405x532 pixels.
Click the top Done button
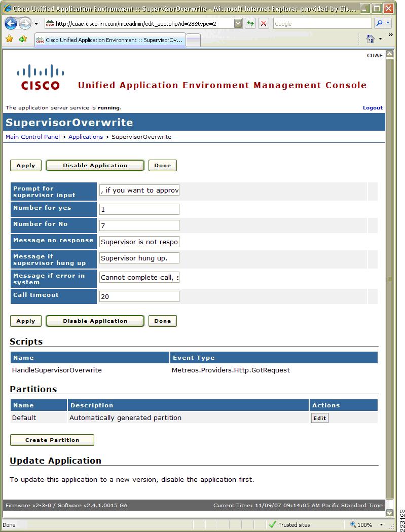[163, 166]
